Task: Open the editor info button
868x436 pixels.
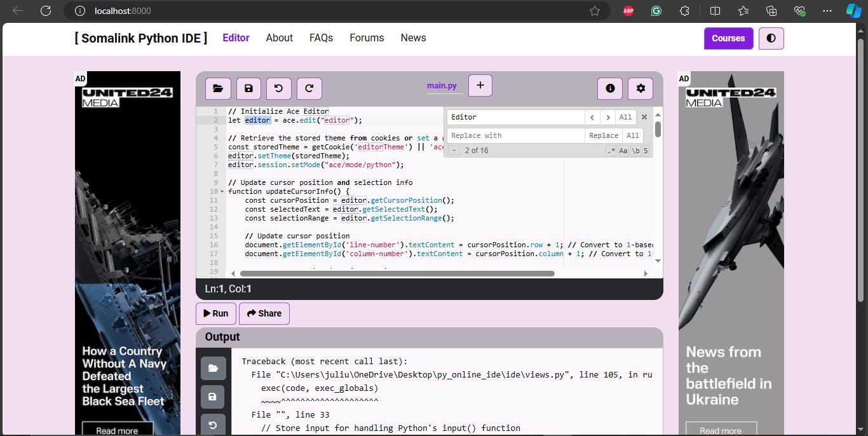Action: pos(610,89)
